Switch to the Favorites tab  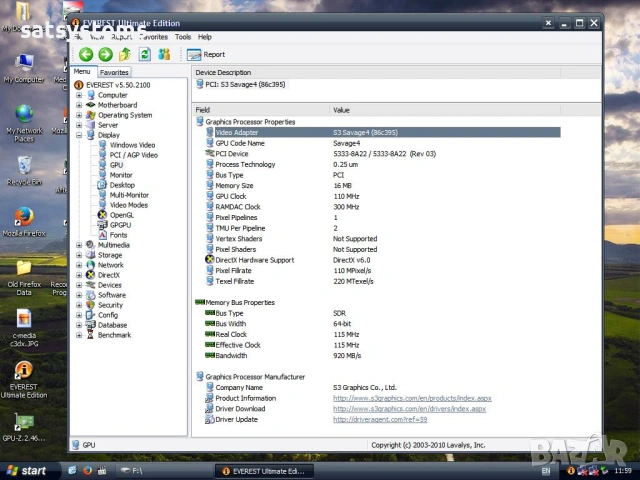(114, 72)
